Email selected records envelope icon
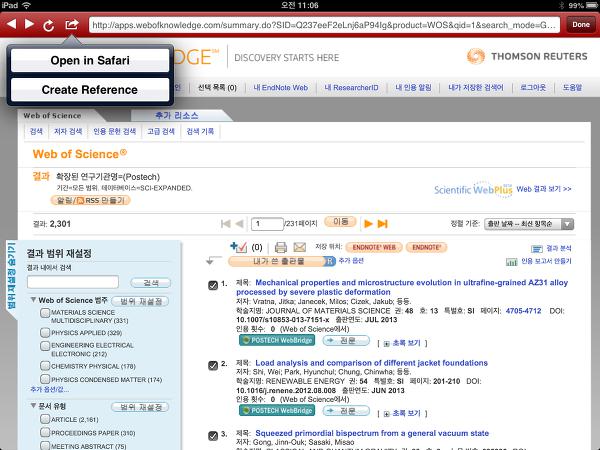The width and height of the screenshot is (600, 450). click(300, 248)
